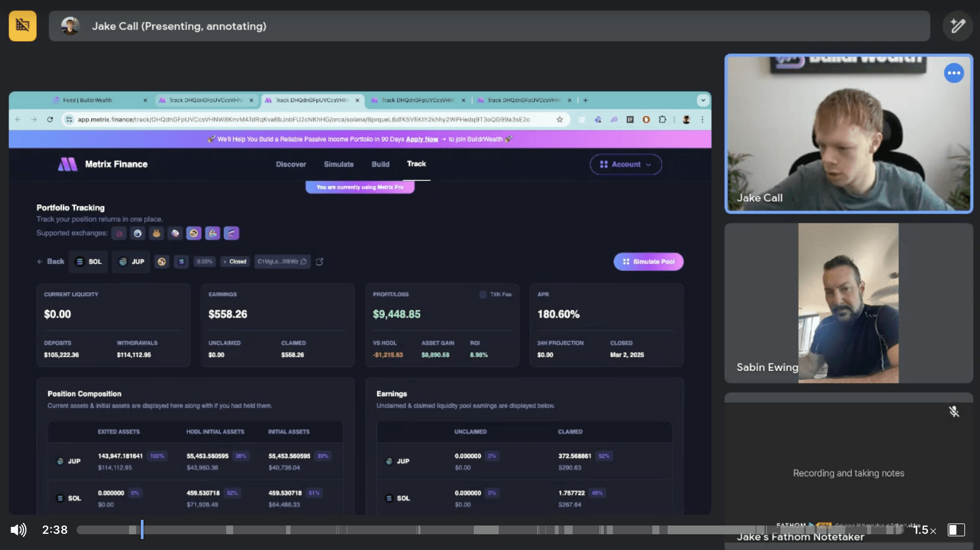Click JUP icon in Earnings table

point(389,461)
